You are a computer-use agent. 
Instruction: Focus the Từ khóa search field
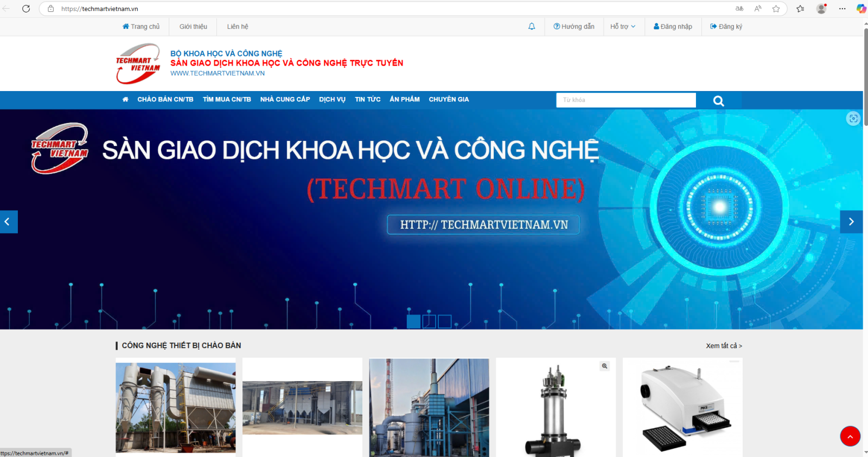click(626, 100)
